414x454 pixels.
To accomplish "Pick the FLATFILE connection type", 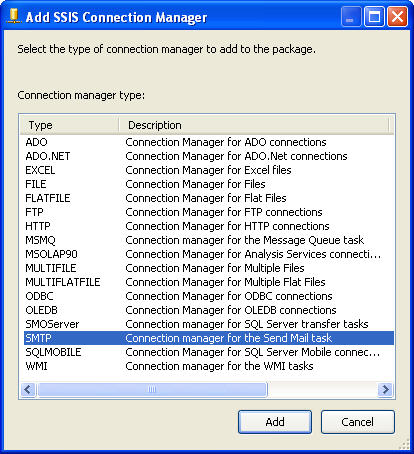I will [209, 198].
